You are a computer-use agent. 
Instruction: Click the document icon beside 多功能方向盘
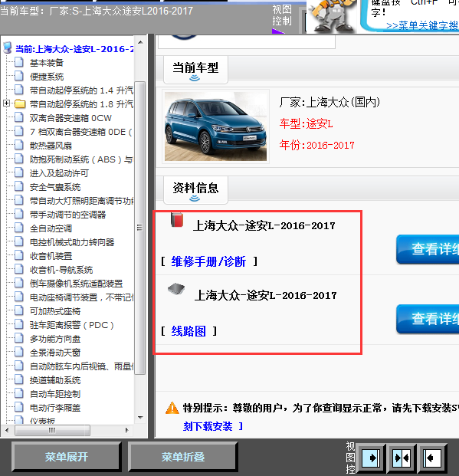(x=19, y=338)
